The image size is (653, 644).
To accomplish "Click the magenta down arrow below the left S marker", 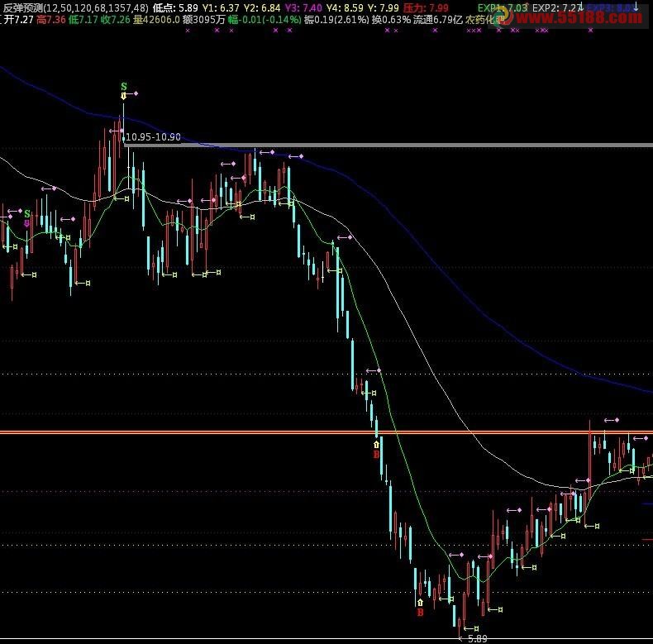I will (27, 224).
